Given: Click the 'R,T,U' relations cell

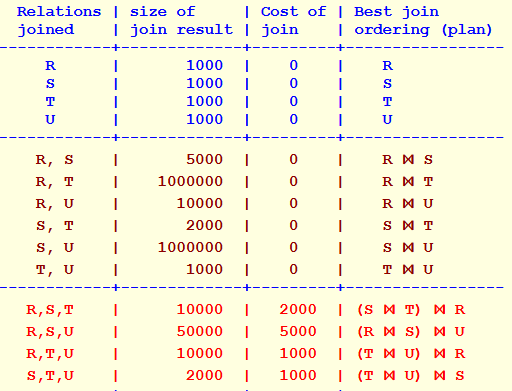Looking at the screenshot, I should (x=50, y=354).
